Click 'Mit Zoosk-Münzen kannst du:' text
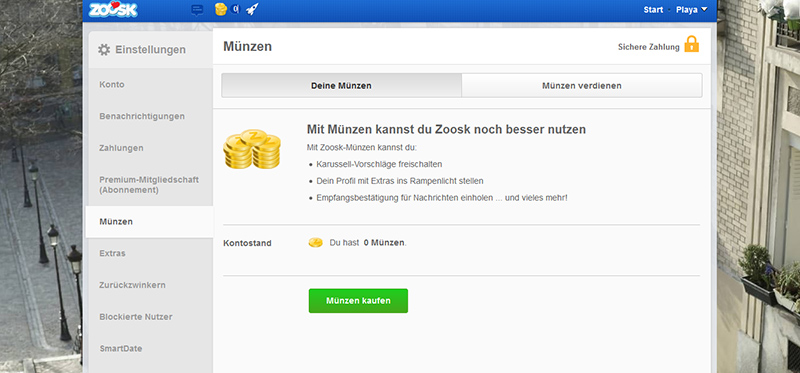 point(362,147)
